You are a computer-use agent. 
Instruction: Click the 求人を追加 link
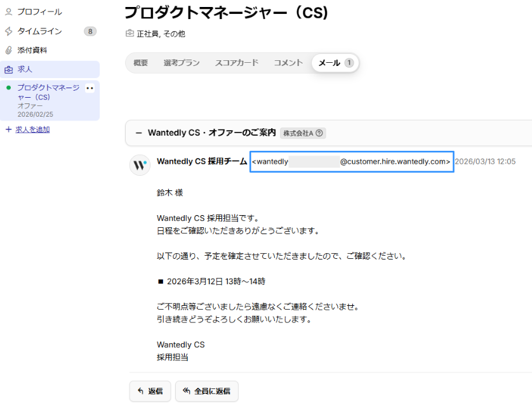point(32,129)
